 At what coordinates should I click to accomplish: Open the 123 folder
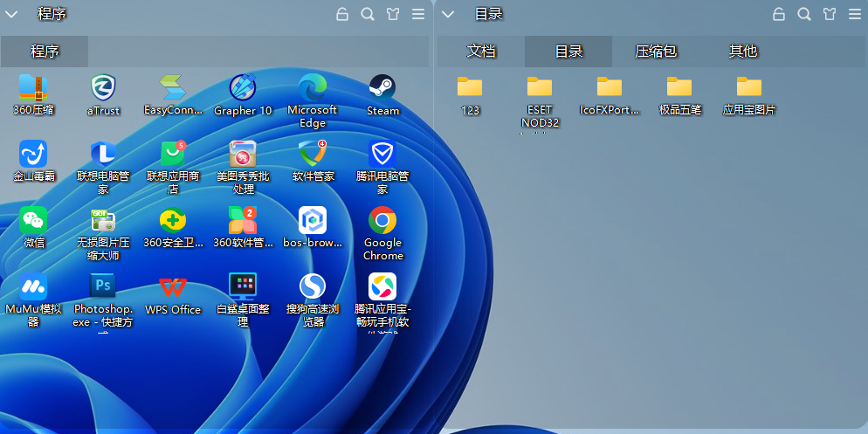(470, 87)
